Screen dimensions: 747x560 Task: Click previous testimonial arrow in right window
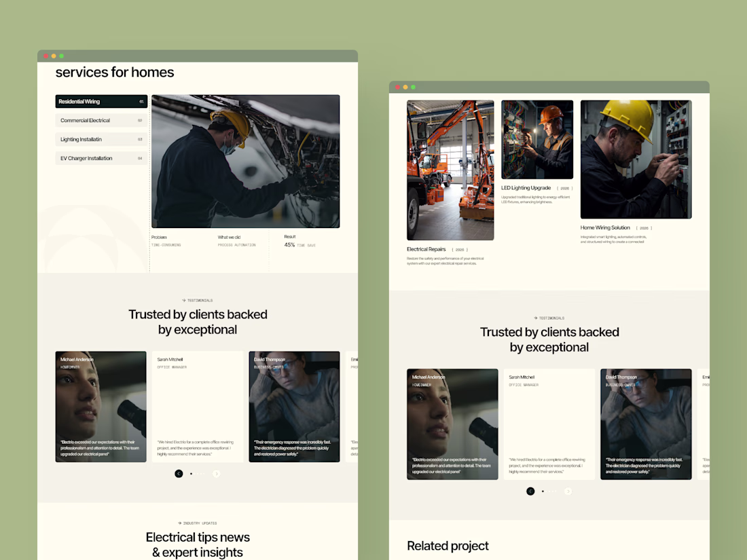pos(530,491)
